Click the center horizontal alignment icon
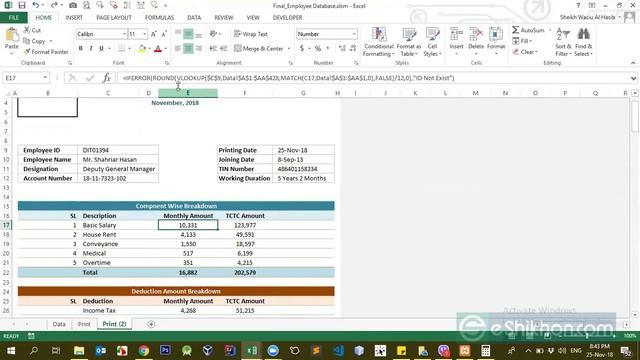 tap(188, 49)
